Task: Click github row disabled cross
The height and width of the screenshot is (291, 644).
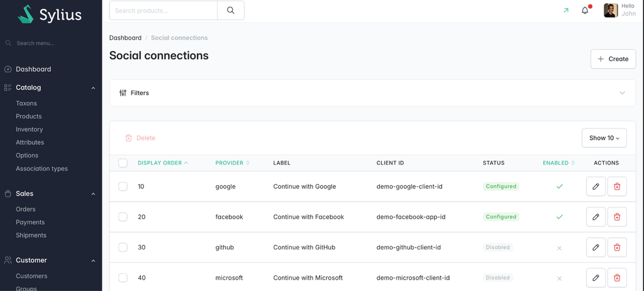Action: tap(559, 248)
